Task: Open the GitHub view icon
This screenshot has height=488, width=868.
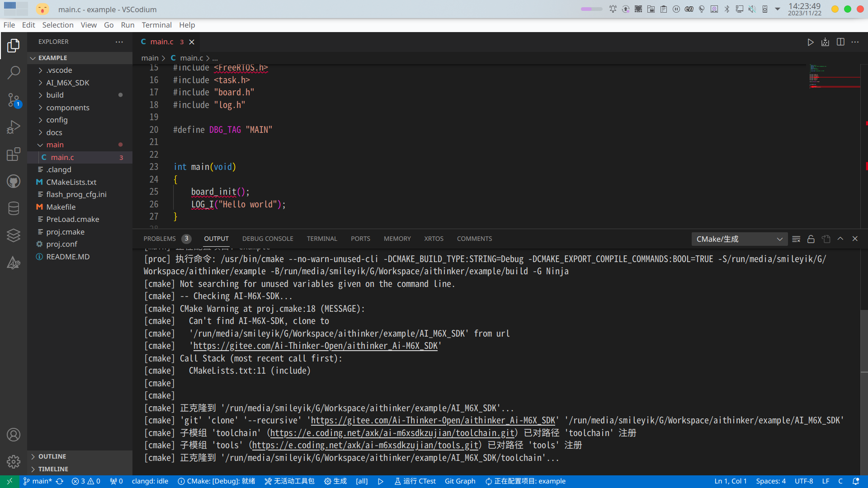Action: click(14, 181)
